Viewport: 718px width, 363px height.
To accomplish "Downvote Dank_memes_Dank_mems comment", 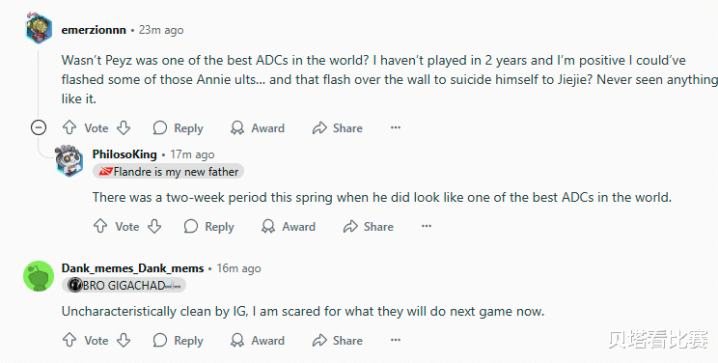I will pos(124,340).
